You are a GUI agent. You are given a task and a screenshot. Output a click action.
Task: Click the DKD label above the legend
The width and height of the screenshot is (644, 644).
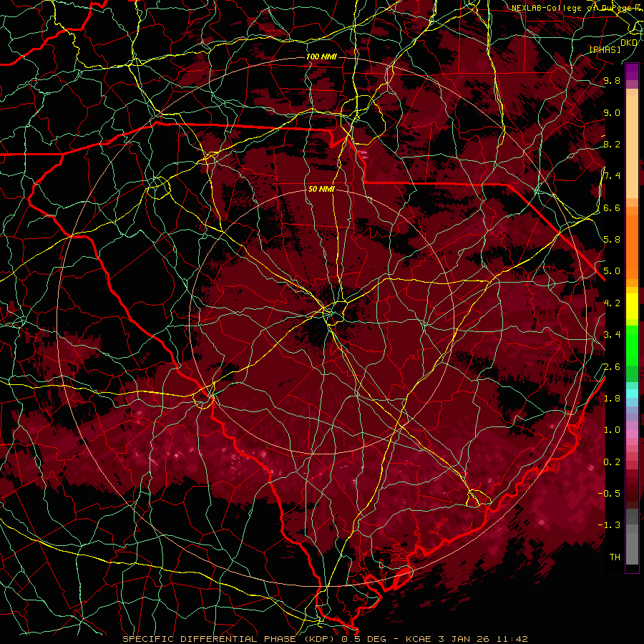pos(629,42)
